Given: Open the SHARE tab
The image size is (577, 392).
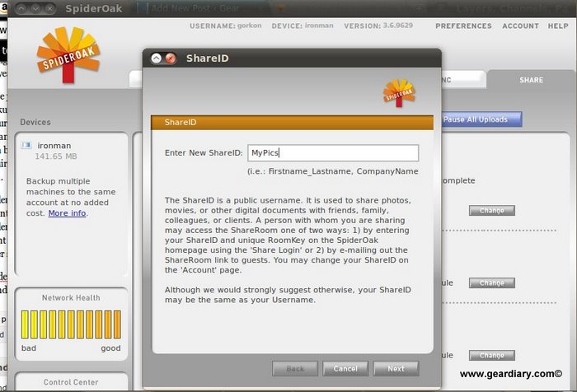Looking at the screenshot, I should point(531,80).
